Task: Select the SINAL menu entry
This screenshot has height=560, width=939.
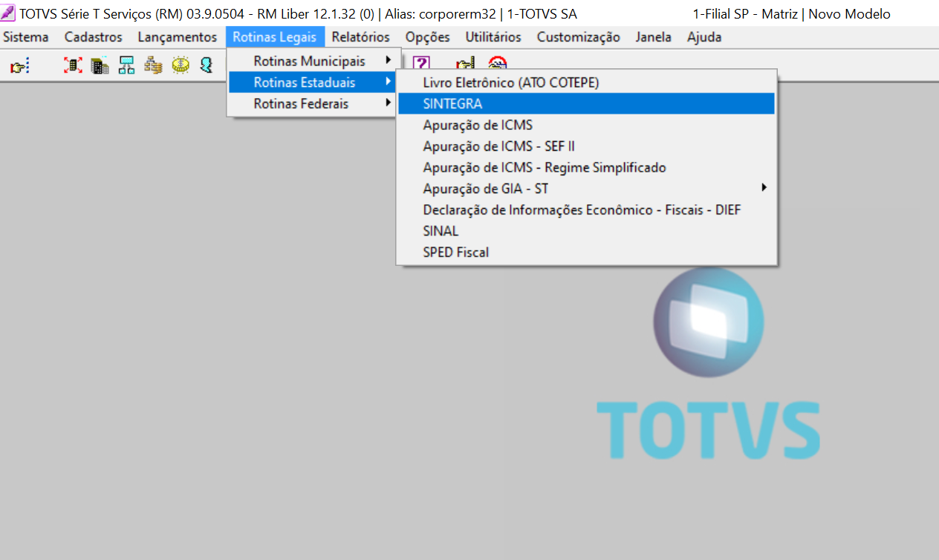Action: (586, 231)
